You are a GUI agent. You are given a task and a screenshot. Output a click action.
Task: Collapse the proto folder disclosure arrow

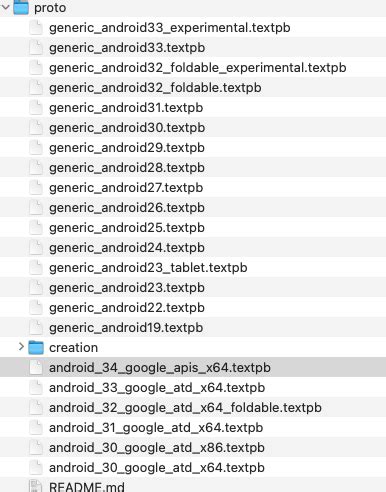[5, 7]
